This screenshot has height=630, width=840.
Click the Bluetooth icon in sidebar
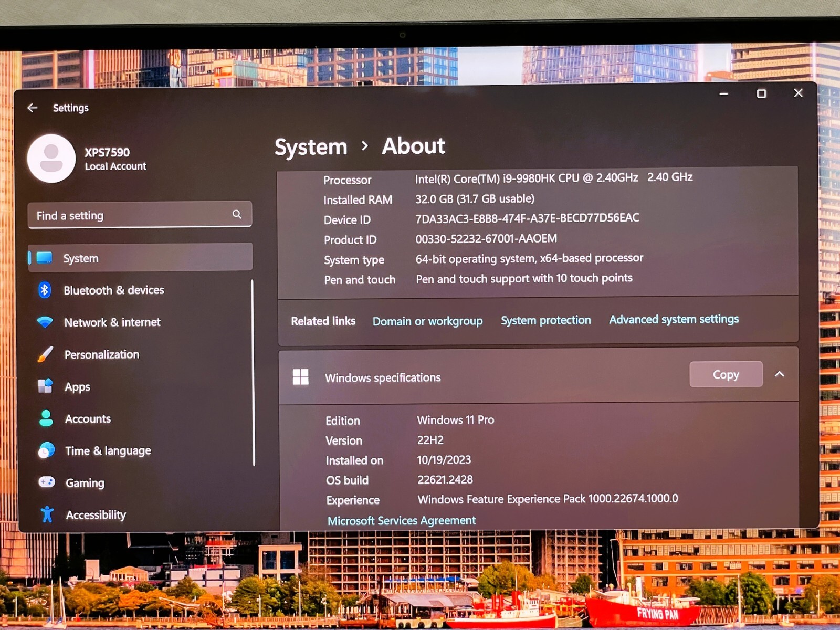[x=45, y=290]
